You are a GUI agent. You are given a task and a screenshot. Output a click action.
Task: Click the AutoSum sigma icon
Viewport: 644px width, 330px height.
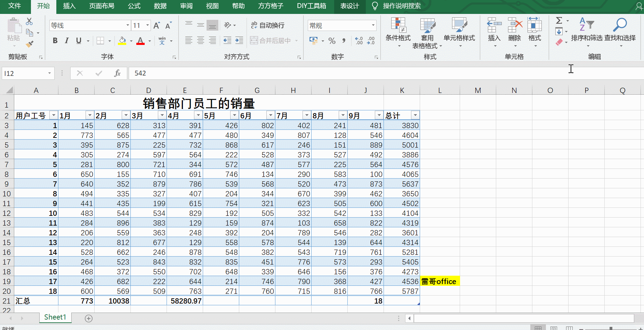point(559,21)
